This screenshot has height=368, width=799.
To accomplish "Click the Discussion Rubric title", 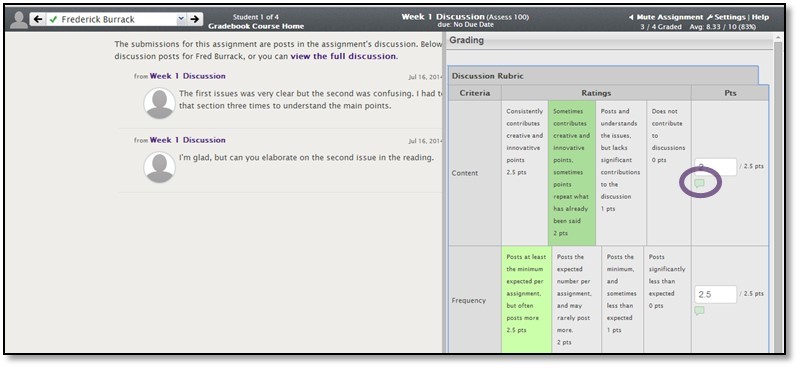I will click(488, 76).
